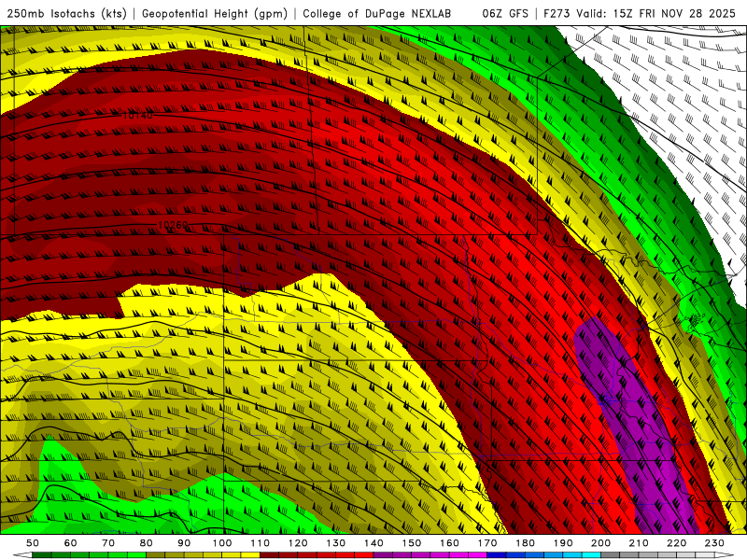Viewport: 747px width, 560px height.
Task: Click the 190 value on the color scale
Action: coord(563,543)
